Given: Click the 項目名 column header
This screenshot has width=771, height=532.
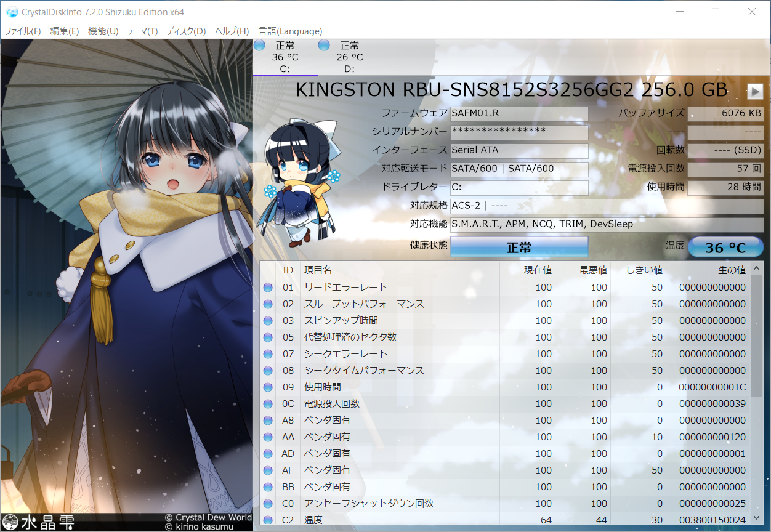Looking at the screenshot, I should [400, 270].
